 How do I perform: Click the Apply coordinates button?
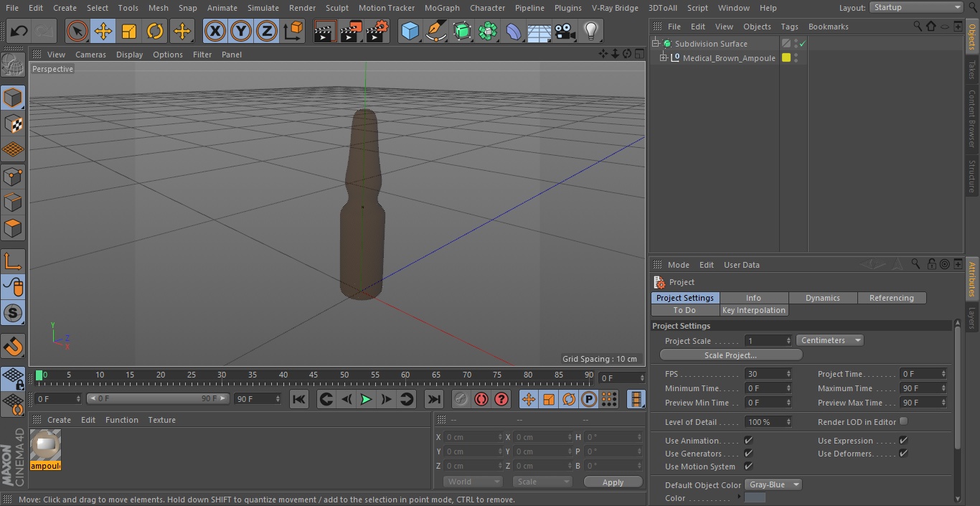613,482
